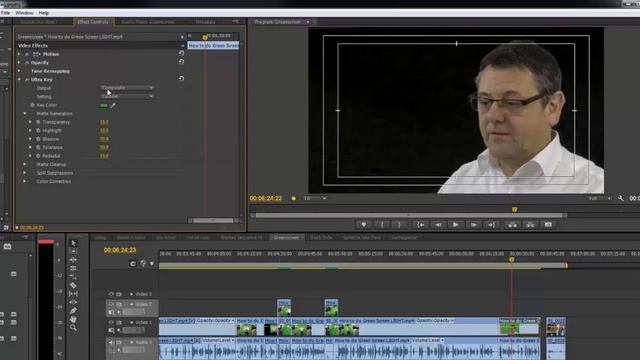Mark In point in Program monitor
Viewport: 640px width, 360px height.
[x=382, y=224]
